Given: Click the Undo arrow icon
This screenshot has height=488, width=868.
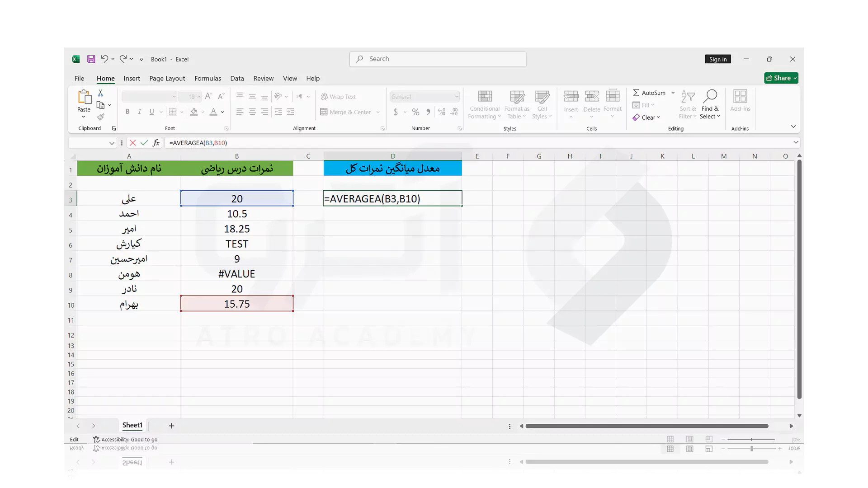Looking at the screenshot, I should tap(104, 59).
